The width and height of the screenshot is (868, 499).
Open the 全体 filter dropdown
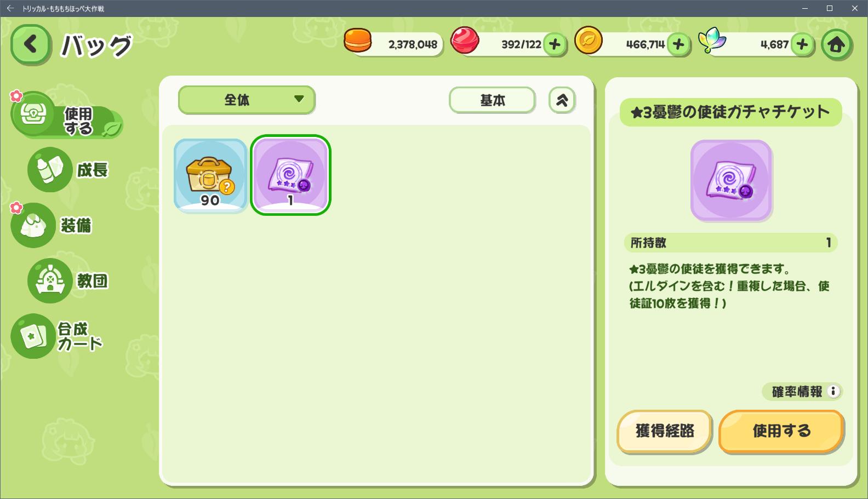pos(247,100)
